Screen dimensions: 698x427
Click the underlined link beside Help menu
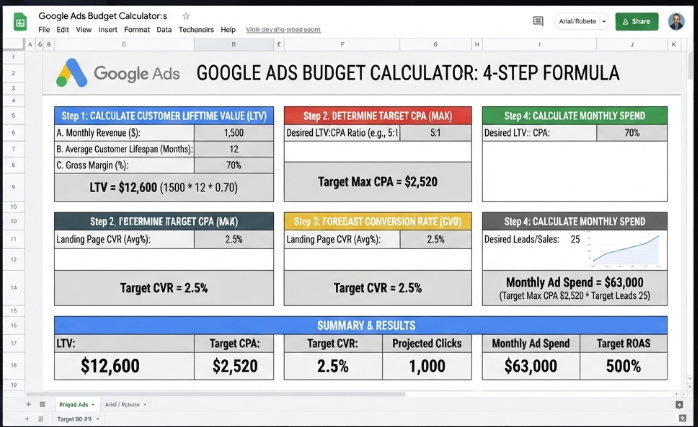click(283, 30)
